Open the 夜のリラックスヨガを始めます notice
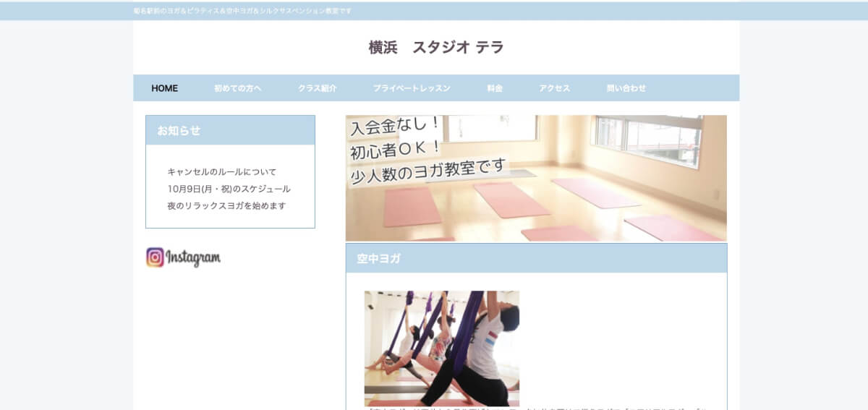This screenshot has width=868, height=410. point(226,205)
